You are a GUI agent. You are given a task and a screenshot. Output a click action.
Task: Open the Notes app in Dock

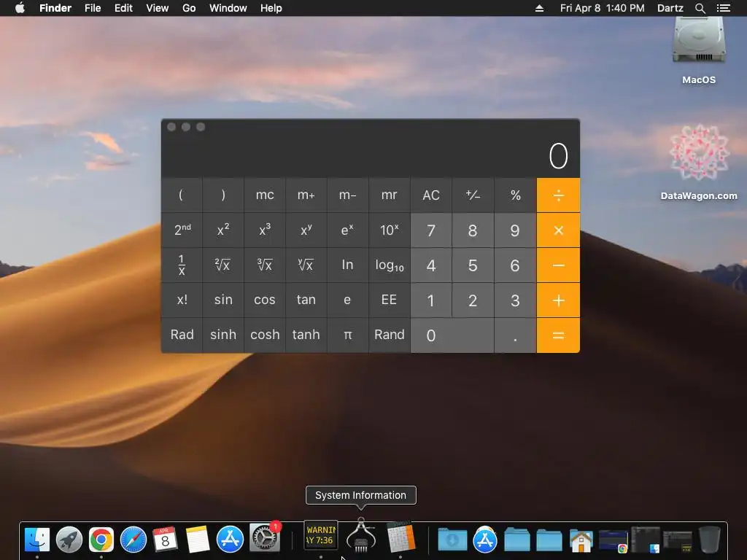coord(197,540)
